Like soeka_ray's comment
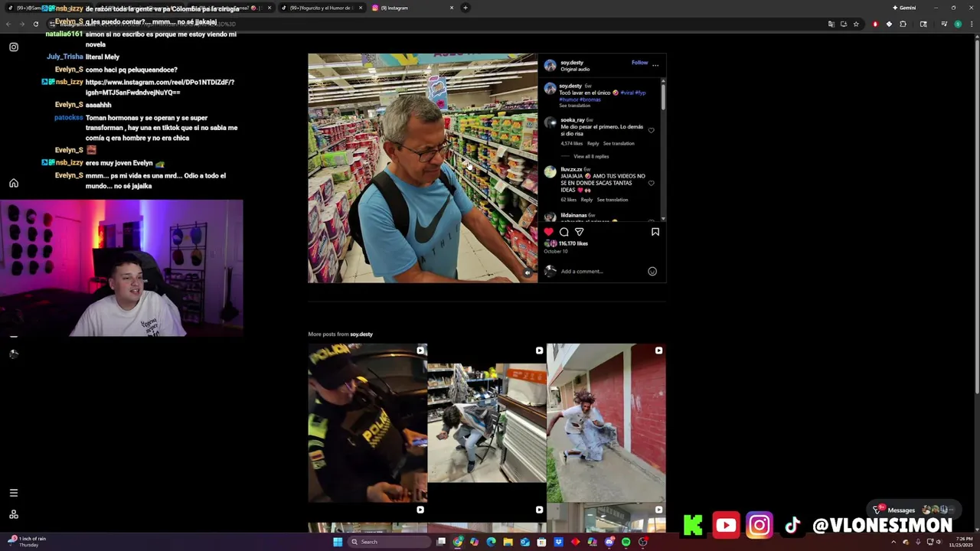The height and width of the screenshot is (551, 980). tap(652, 130)
